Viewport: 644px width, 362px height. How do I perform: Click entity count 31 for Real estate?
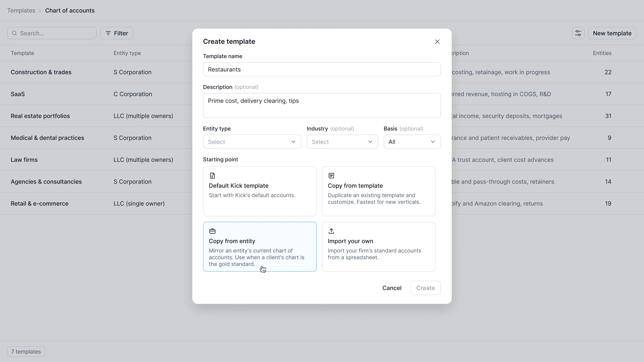point(608,116)
